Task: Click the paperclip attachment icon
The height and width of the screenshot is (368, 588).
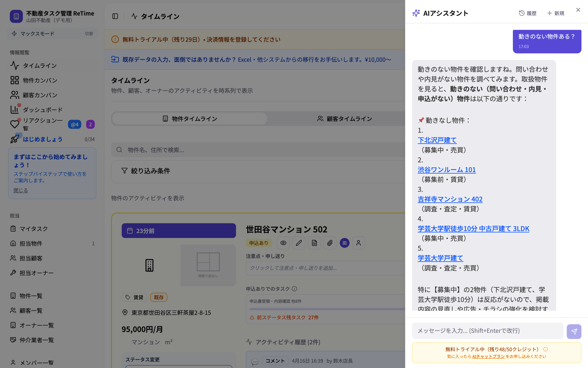Action: 330,243
